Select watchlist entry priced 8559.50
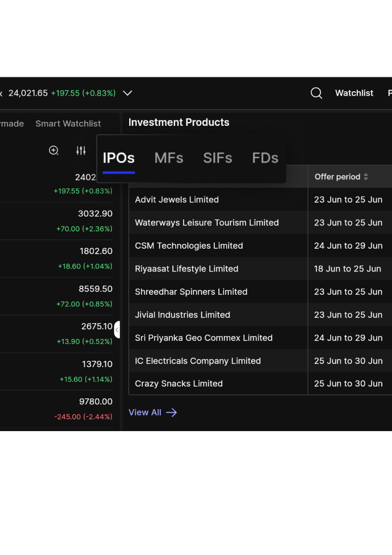Image resolution: width=392 pixels, height=555 pixels. coord(56,296)
